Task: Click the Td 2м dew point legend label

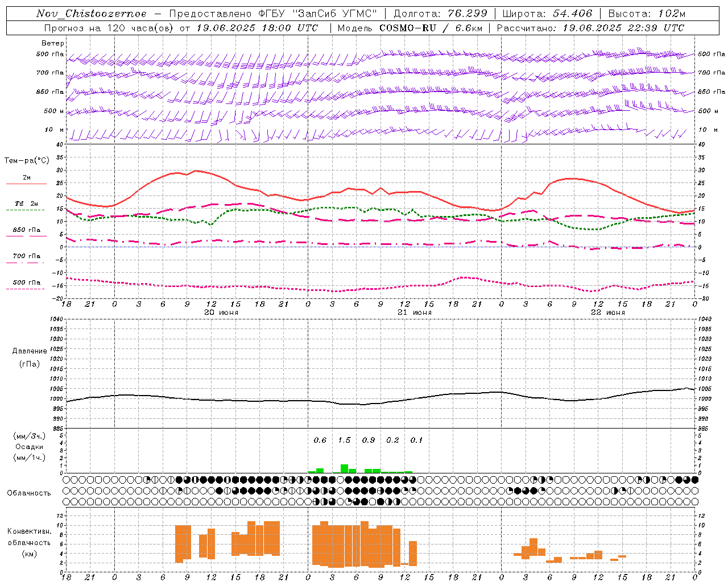Action: (27, 203)
